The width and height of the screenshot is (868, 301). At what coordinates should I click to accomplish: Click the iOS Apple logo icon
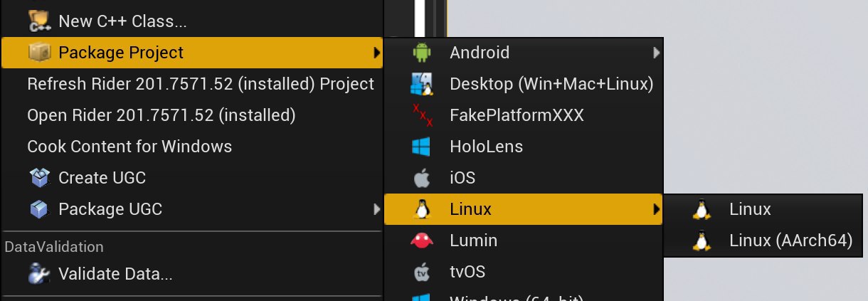(422, 178)
